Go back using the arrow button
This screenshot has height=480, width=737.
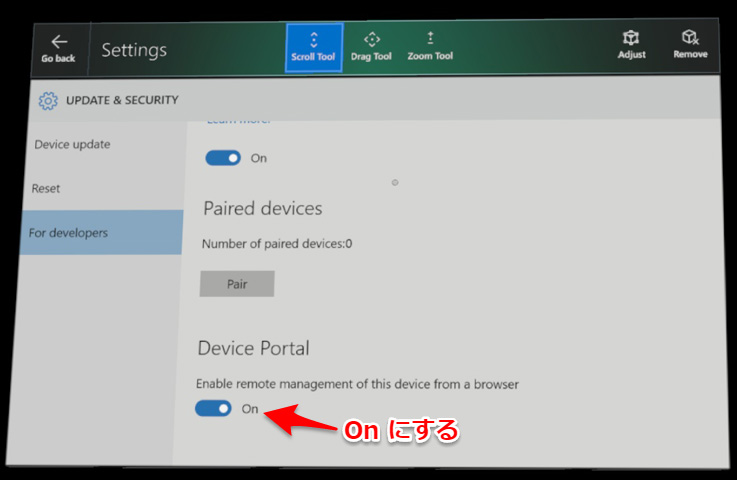pyautogui.click(x=58, y=48)
